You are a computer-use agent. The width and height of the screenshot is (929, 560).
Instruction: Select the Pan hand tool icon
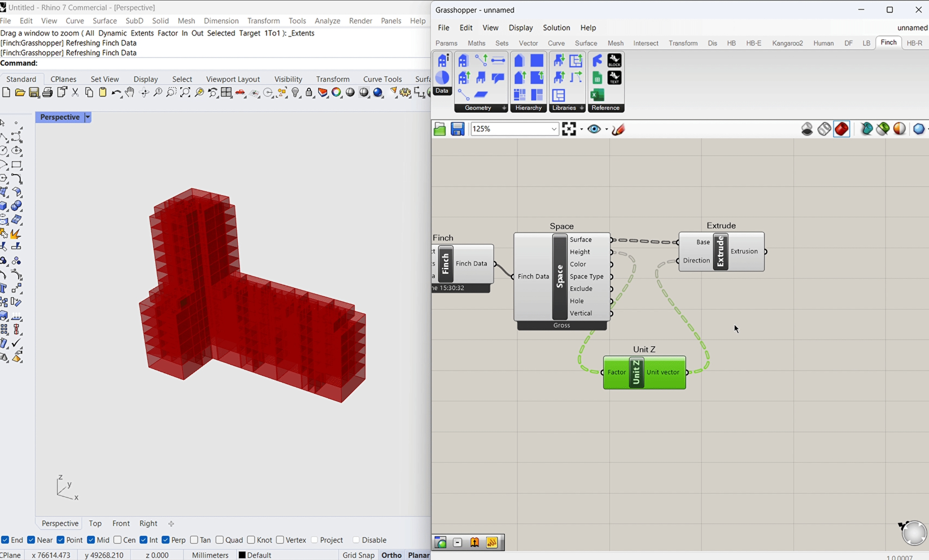click(129, 92)
